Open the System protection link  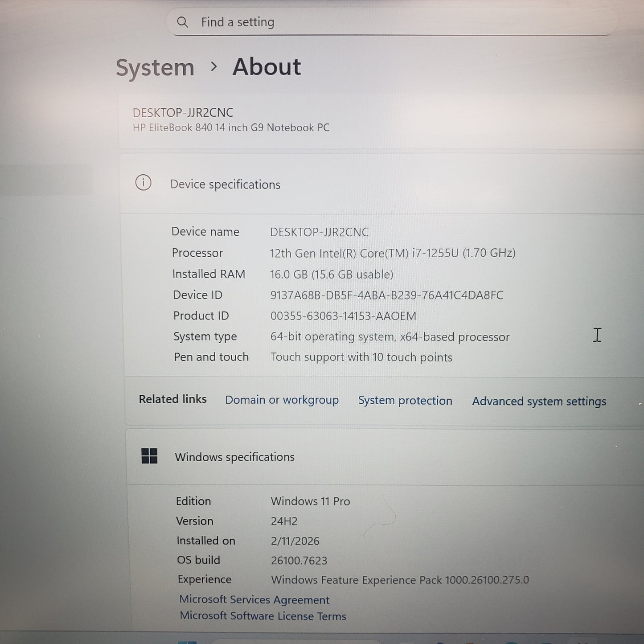[405, 400]
